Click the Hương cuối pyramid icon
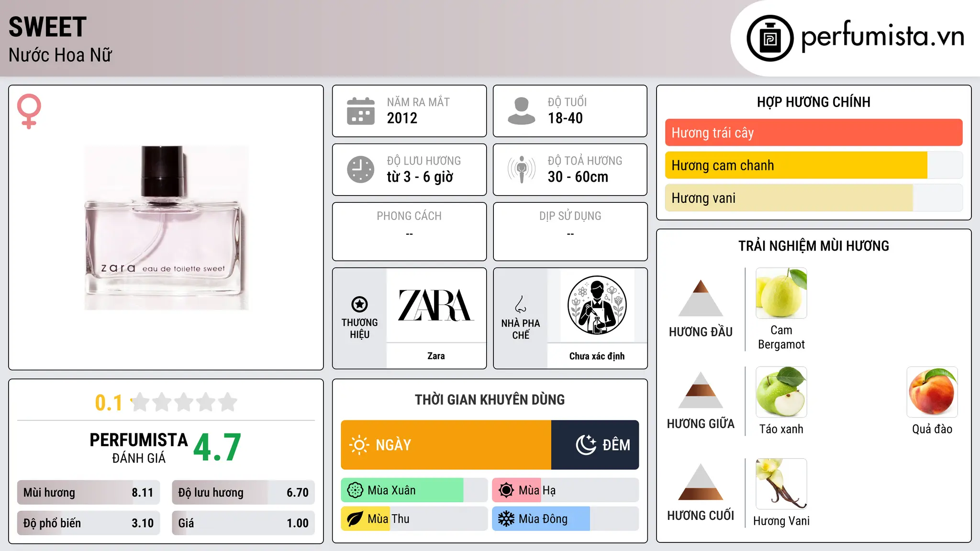Image resolution: width=980 pixels, height=551 pixels. coord(701,482)
